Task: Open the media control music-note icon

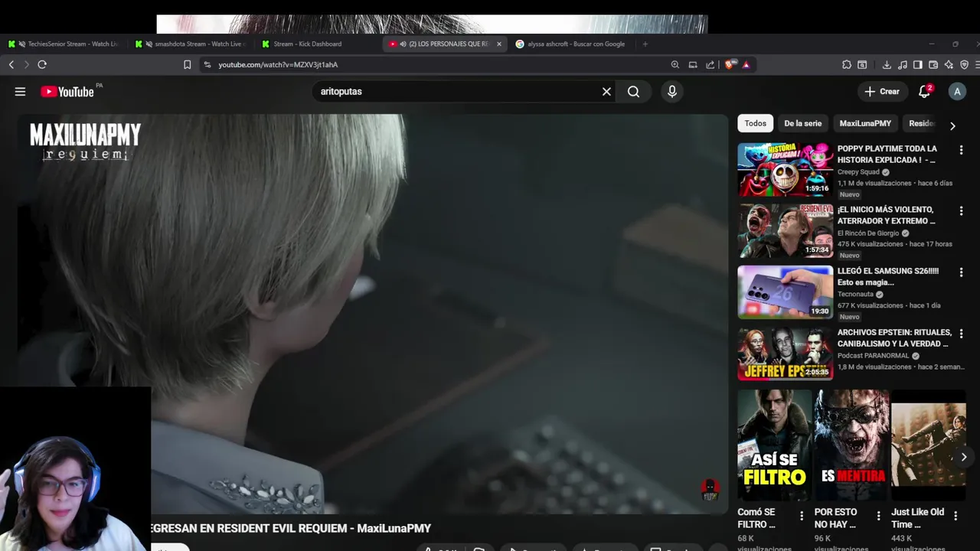Action: click(902, 65)
